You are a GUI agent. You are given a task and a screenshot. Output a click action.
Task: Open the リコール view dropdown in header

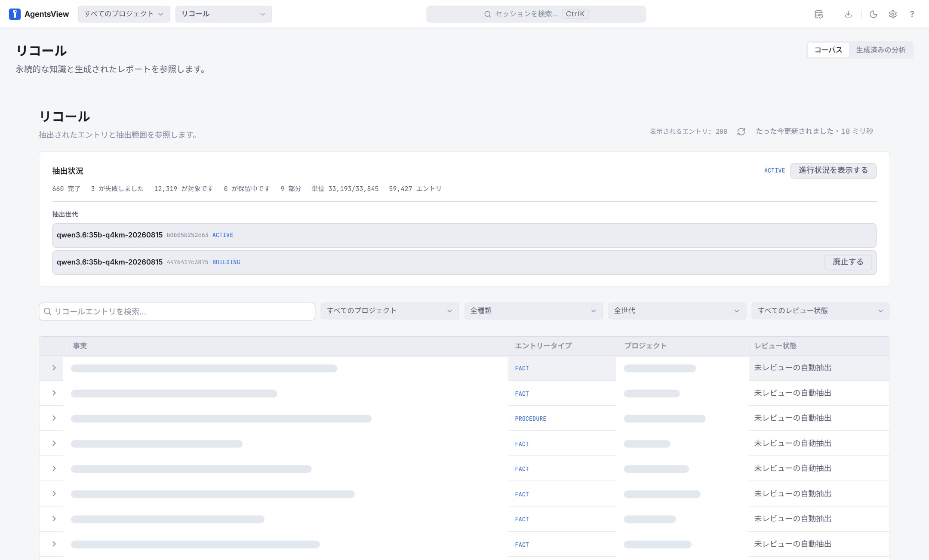tap(224, 14)
